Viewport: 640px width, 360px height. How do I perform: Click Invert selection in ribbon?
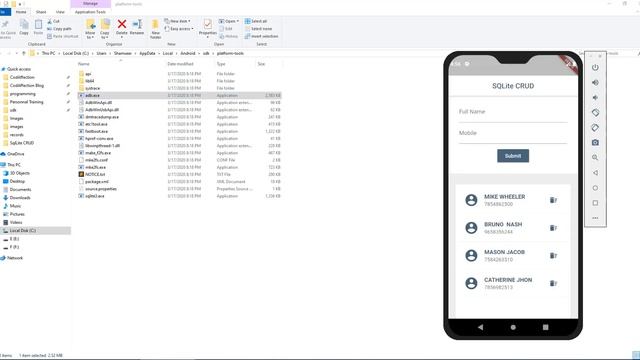coord(262,36)
